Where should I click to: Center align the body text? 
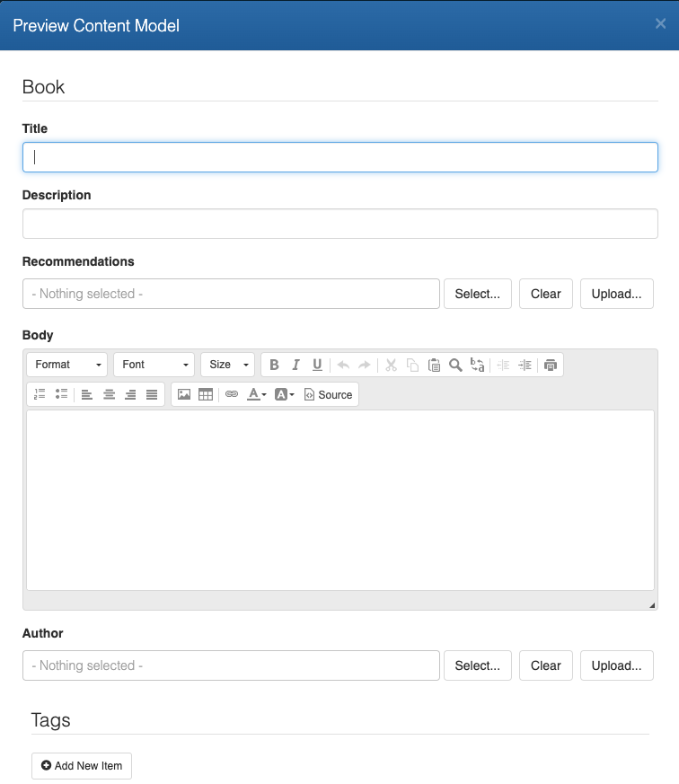[109, 394]
